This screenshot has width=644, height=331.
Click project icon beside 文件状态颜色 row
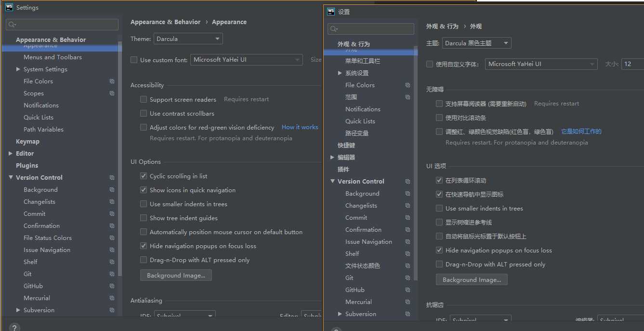click(407, 266)
